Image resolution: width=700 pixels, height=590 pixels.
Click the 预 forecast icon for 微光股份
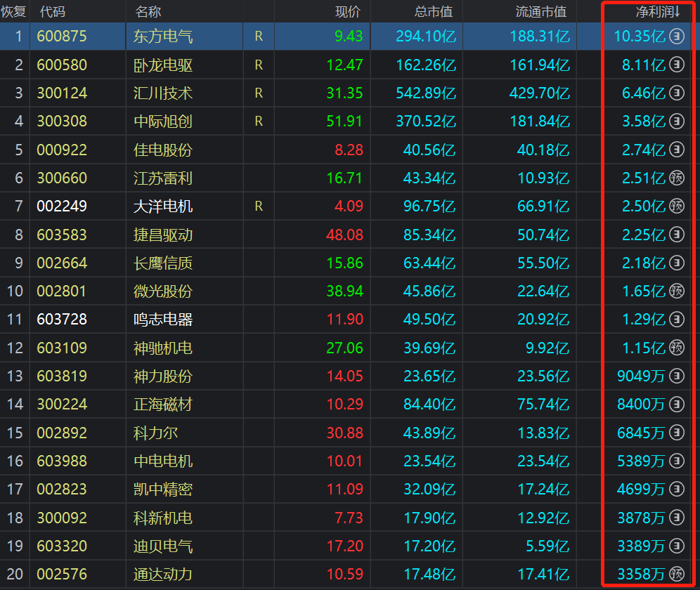click(x=677, y=291)
